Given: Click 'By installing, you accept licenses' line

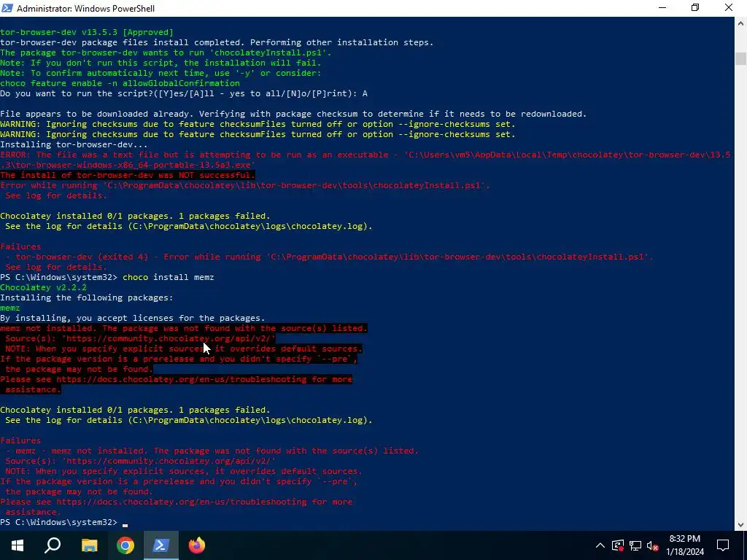Looking at the screenshot, I should click(x=133, y=318).
